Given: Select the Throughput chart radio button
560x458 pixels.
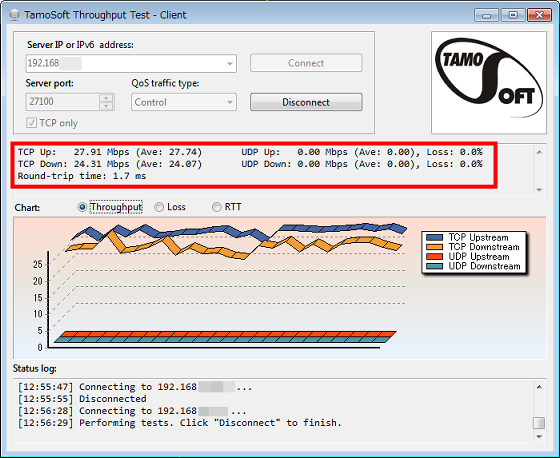Looking at the screenshot, I should pyautogui.click(x=82, y=207).
